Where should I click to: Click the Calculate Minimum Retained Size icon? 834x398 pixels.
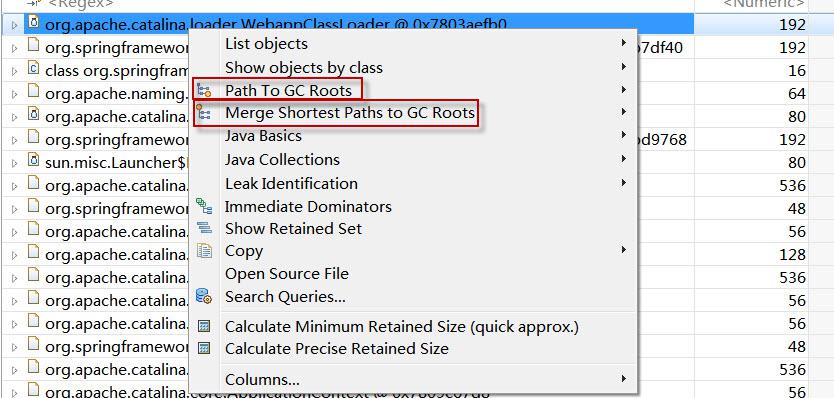point(204,327)
